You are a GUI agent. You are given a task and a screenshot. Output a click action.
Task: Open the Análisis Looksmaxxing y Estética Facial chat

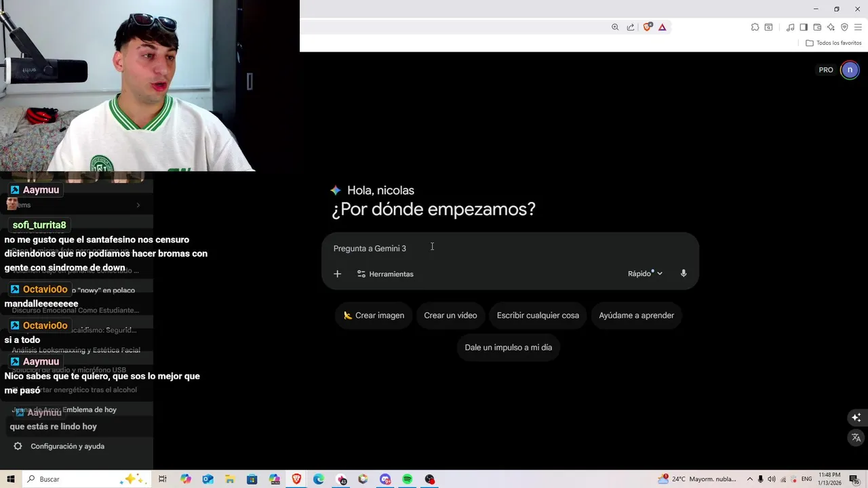tap(76, 350)
